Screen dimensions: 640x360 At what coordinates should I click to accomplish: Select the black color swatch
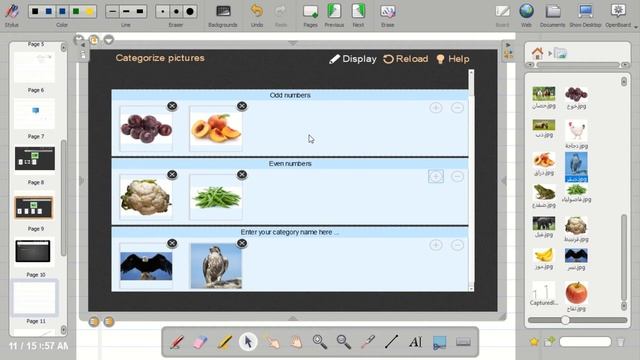pos(35,11)
